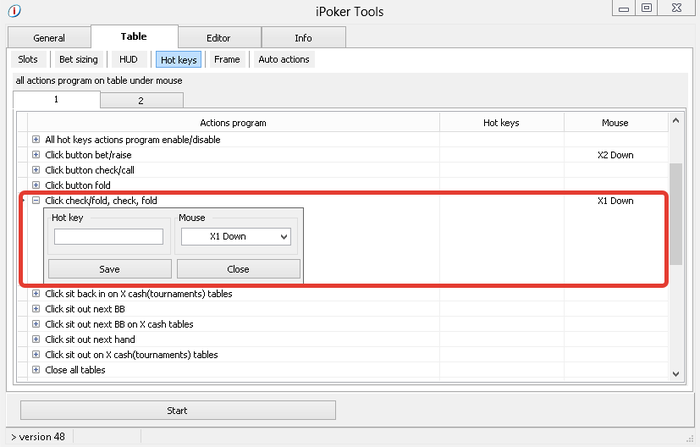Go to the Slots sub-tab

pyautogui.click(x=28, y=59)
